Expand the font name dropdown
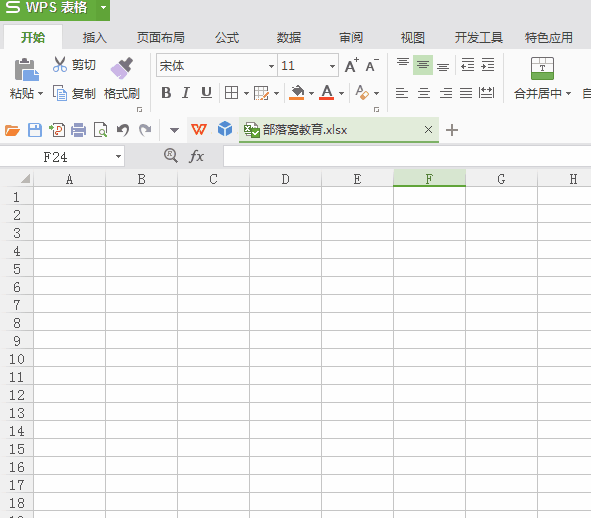 (x=271, y=66)
